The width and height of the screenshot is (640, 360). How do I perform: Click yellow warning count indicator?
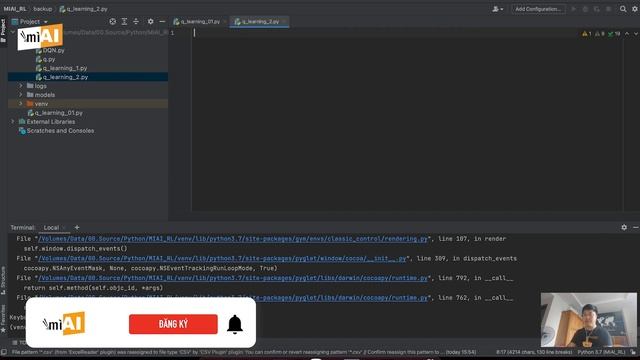587,34
